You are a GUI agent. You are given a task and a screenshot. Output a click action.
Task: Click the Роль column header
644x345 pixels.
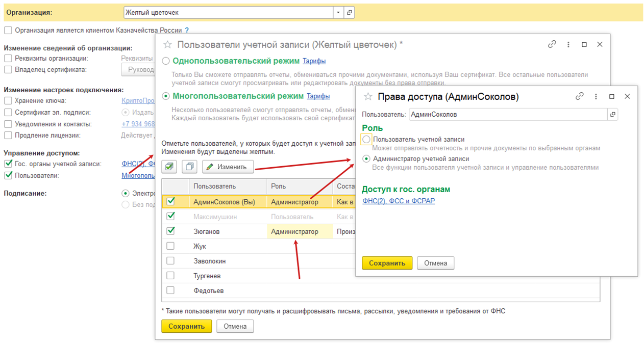point(300,187)
